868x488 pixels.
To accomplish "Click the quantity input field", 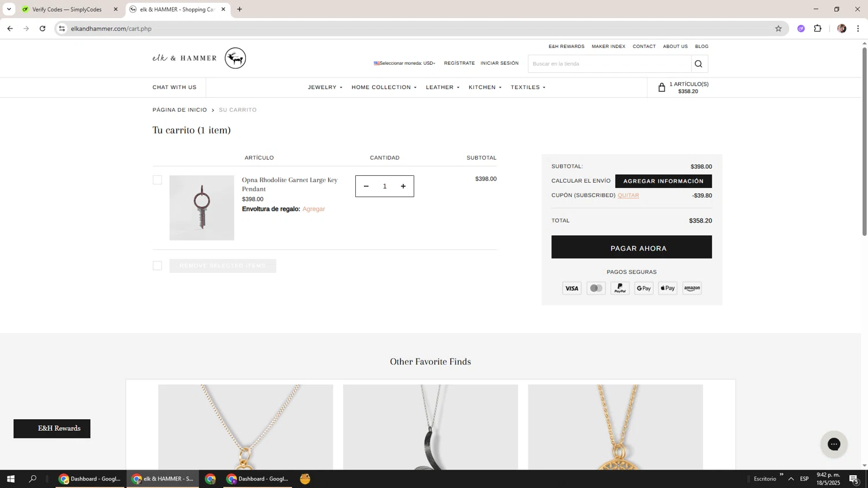I will coord(385,186).
